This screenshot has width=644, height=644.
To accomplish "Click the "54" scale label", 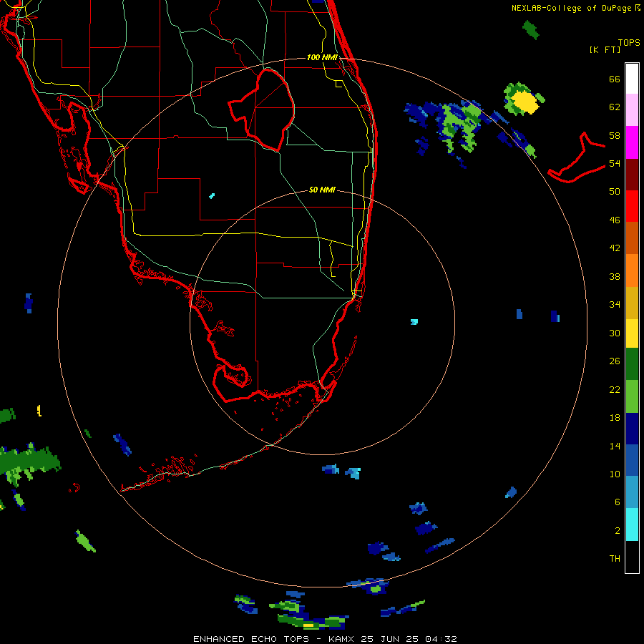I will tap(615, 163).
